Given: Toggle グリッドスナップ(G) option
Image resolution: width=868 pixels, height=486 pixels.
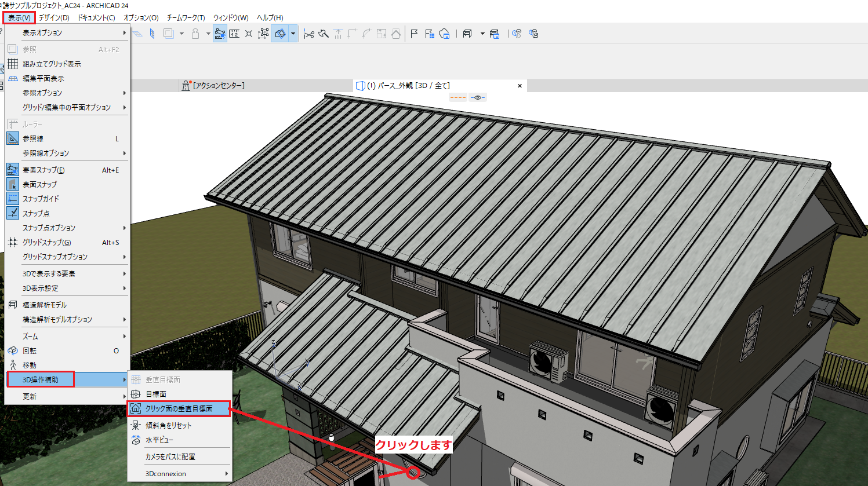Looking at the screenshot, I should click(67, 242).
